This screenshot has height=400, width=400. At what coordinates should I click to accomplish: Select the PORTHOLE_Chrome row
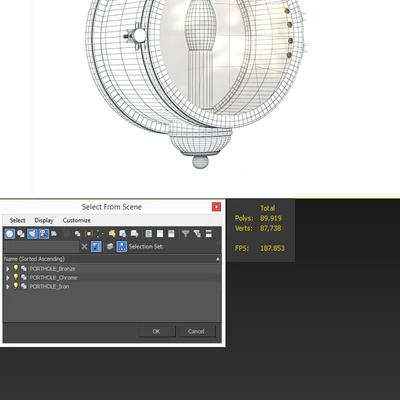[112, 278]
